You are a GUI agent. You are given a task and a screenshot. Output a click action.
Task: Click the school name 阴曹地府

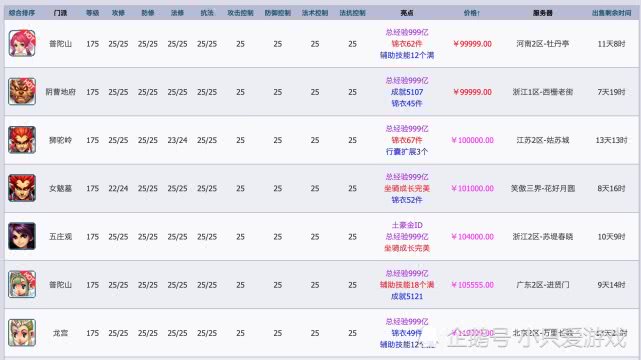pos(61,92)
